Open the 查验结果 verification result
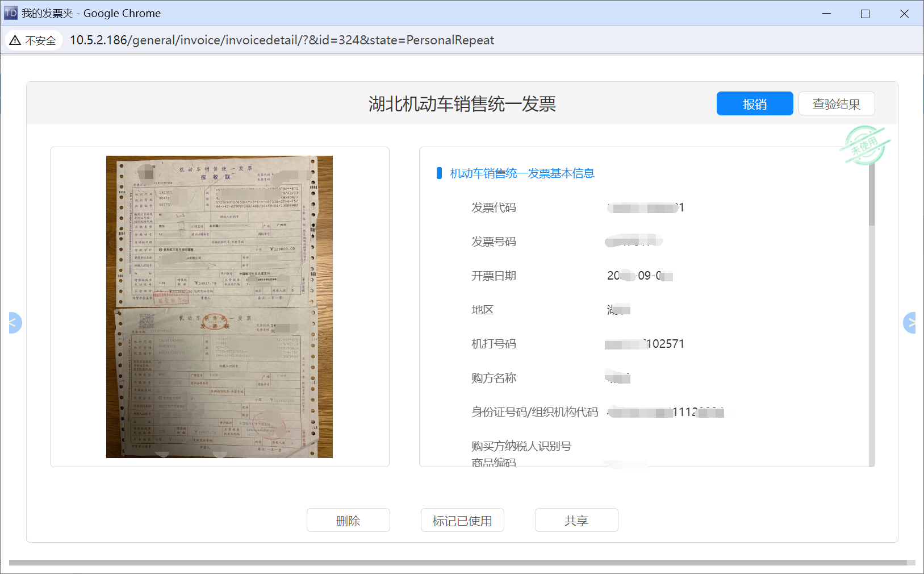 [837, 103]
